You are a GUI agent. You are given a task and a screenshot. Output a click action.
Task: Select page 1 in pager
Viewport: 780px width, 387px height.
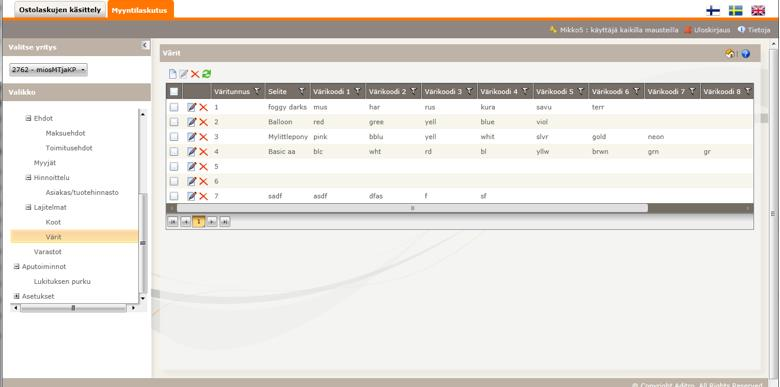198,222
